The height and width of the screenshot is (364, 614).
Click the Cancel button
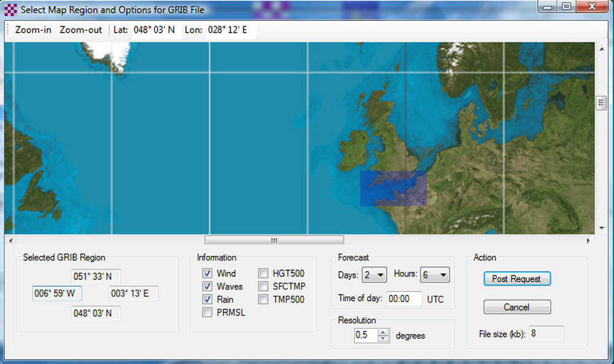coord(516,307)
